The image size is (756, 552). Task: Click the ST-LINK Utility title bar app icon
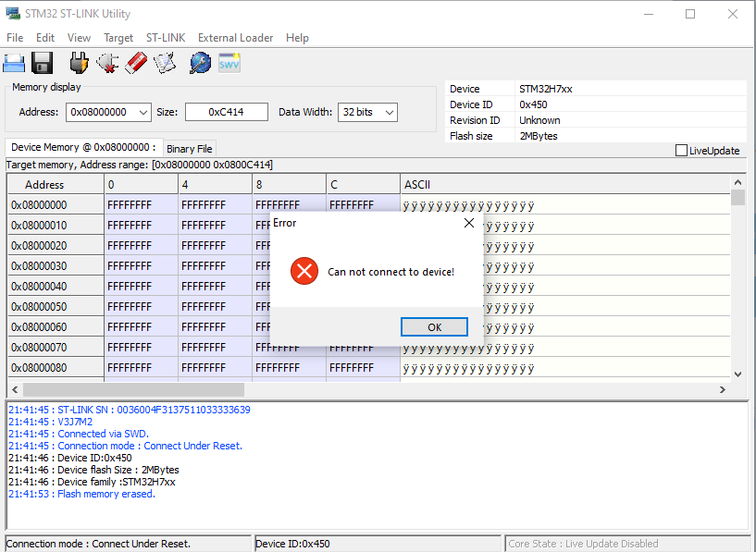(x=13, y=14)
